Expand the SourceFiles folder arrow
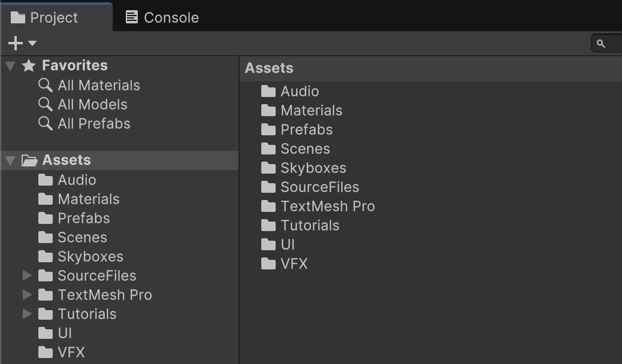Image resolution: width=622 pixels, height=364 pixels. 27,275
